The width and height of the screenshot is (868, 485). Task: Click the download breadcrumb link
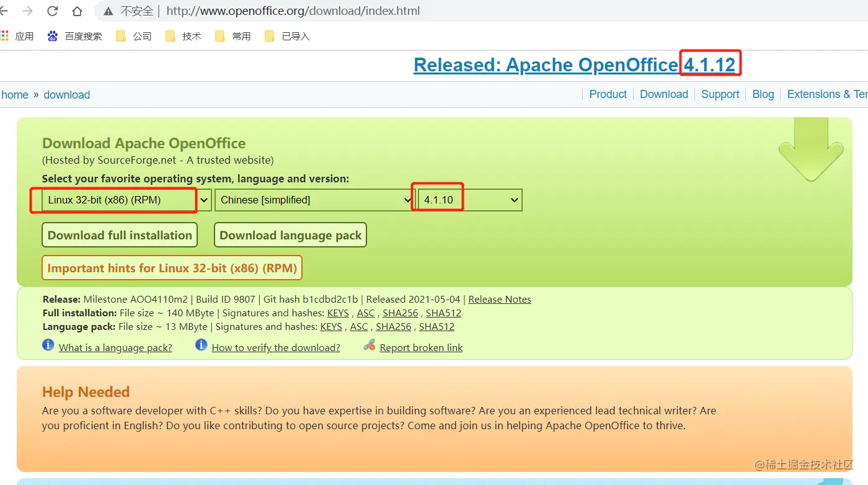click(x=67, y=95)
